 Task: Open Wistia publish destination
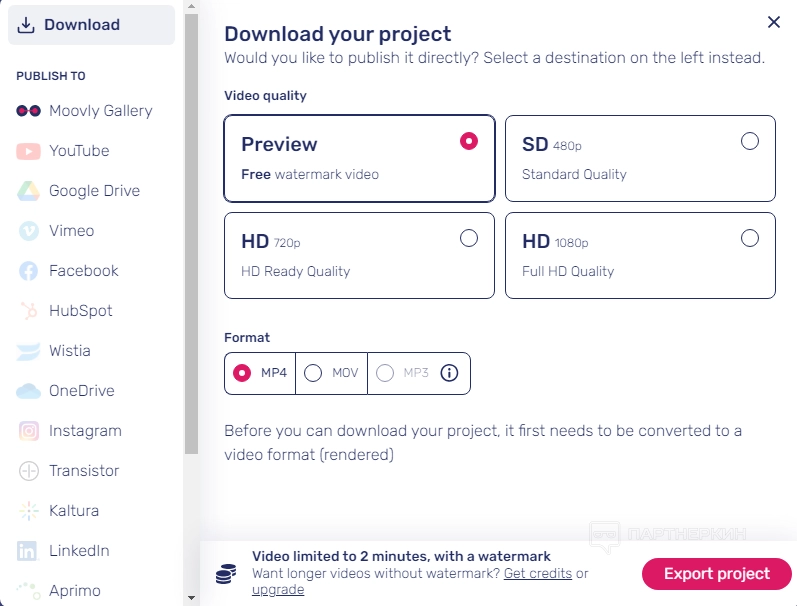point(69,351)
